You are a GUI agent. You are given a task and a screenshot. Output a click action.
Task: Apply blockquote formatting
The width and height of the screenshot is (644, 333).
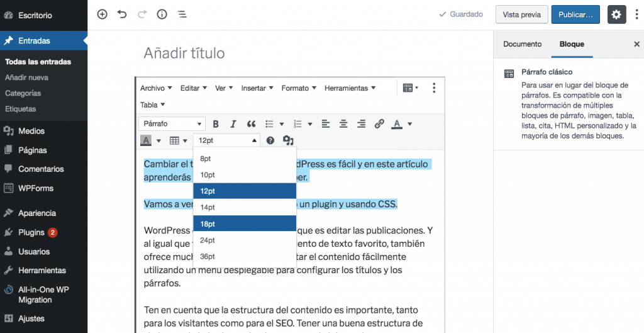251,124
